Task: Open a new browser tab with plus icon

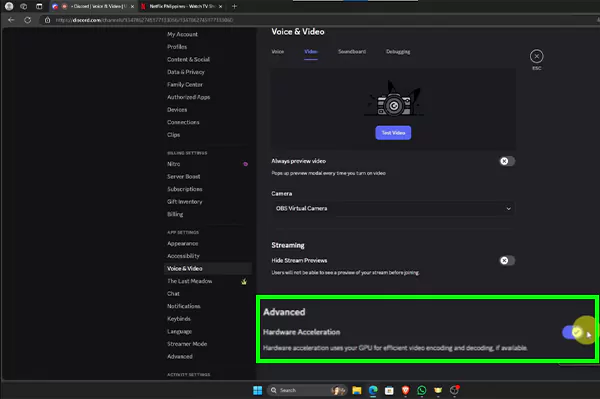Action: [235, 6]
